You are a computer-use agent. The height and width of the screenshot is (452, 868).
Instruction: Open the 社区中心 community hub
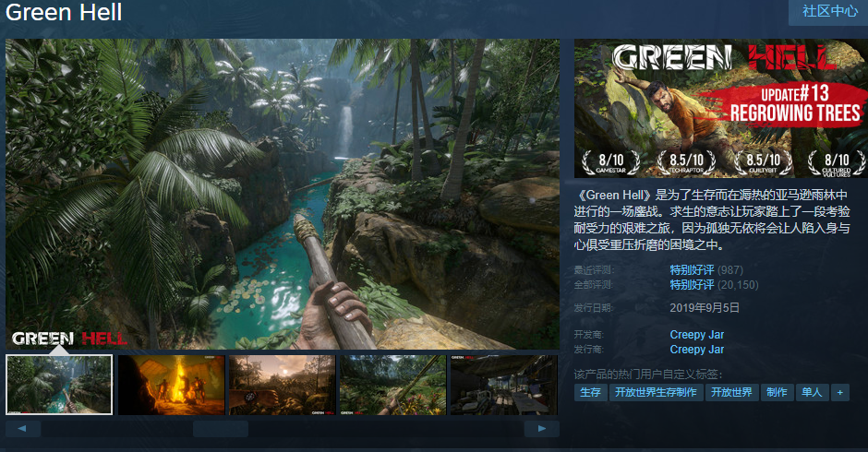pos(829,12)
